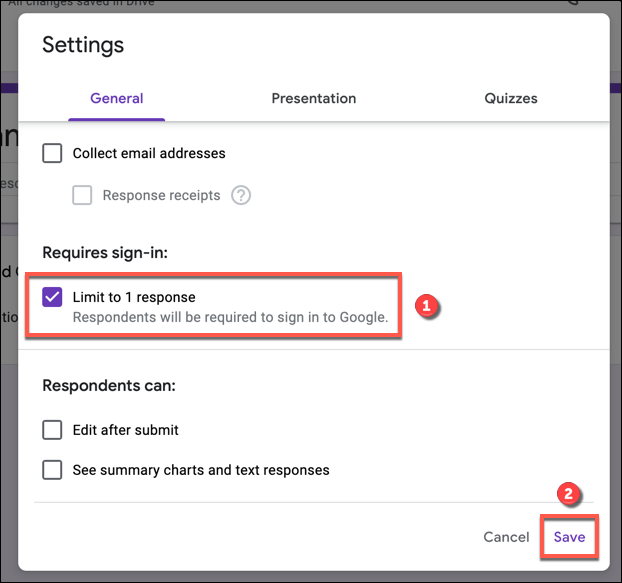622x583 pixels.
Task: Click the 'Limit to 1 response' label text
Action: (x=134, y=298)
